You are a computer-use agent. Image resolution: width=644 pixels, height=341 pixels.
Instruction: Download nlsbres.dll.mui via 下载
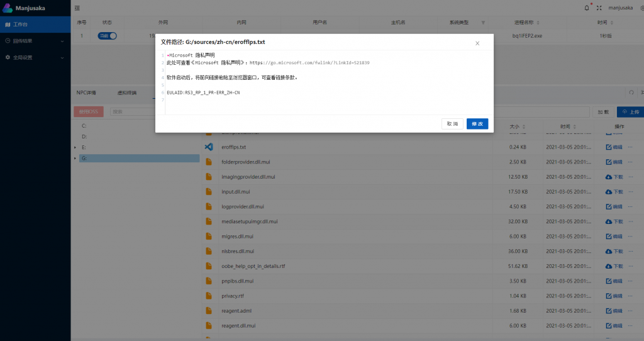click(614, 252)
